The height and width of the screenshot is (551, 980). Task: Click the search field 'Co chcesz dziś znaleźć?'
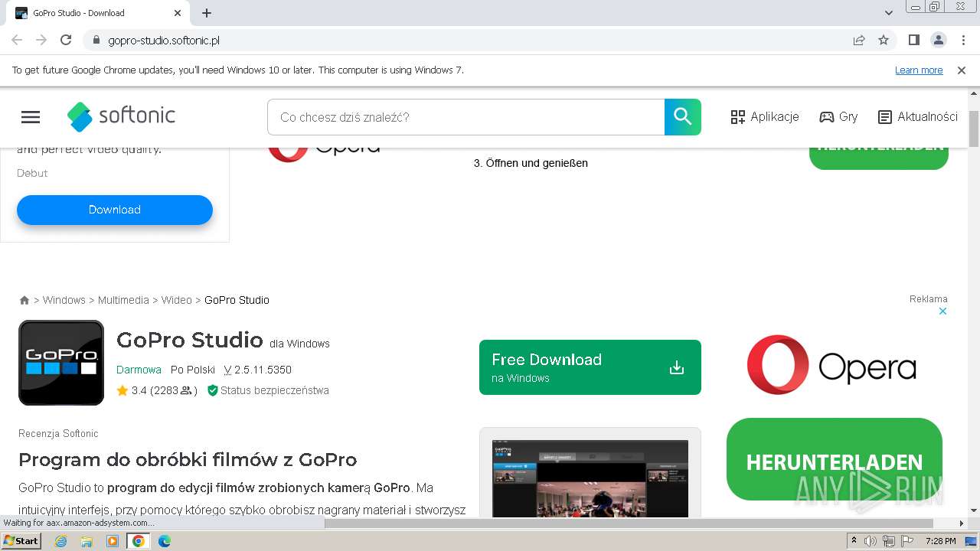click(466, 117)
